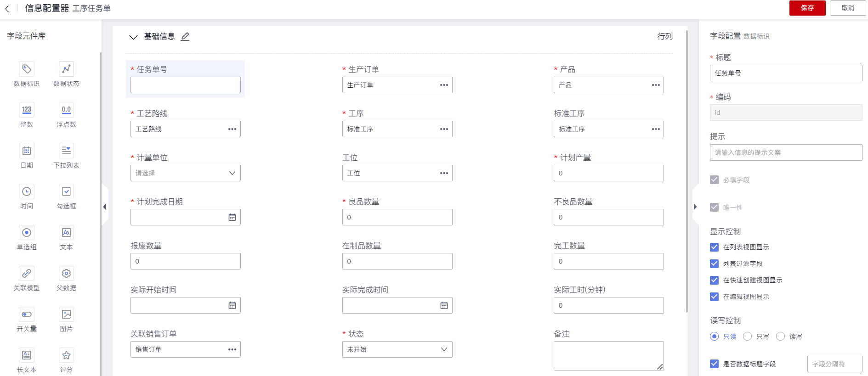This screenshot has height=376, width=868.
Task: Select the 下拉列表 dropdown component icon
Action: (66, 151)
